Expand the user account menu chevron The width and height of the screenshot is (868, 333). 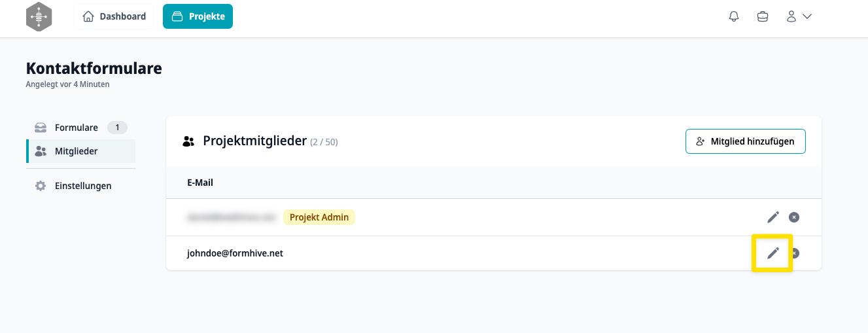807,16
